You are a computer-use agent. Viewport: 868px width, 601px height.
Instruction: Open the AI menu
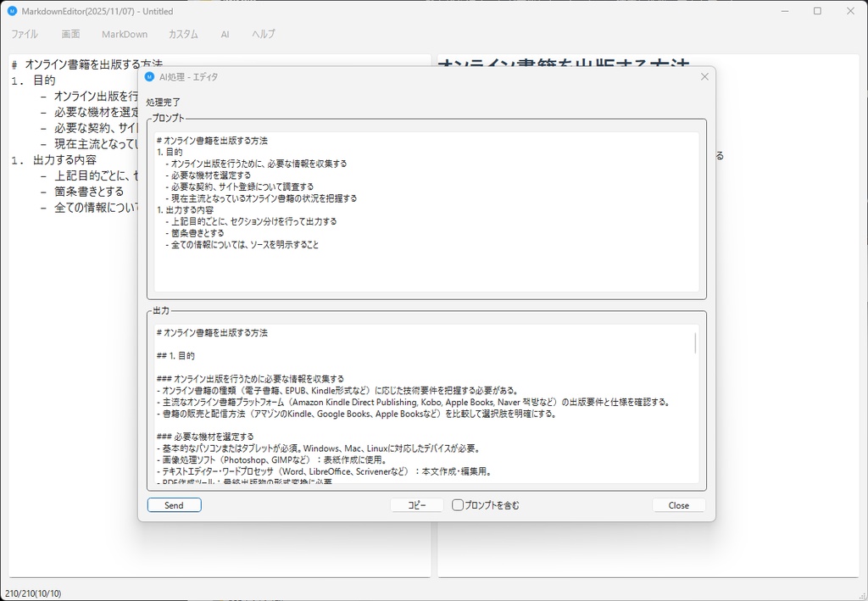(225, 34)
